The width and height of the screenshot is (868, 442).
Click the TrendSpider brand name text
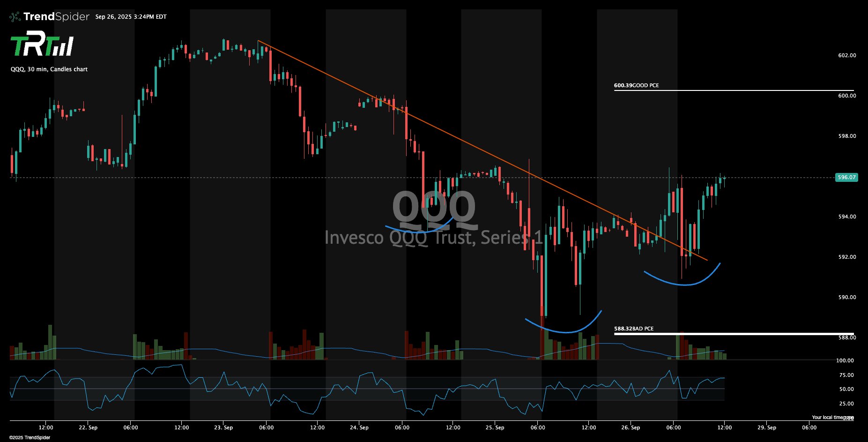click(x=56, y=17)
